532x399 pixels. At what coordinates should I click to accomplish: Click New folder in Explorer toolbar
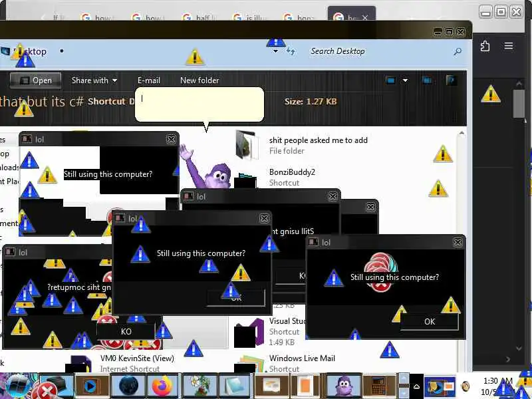(x=199, y=80)
